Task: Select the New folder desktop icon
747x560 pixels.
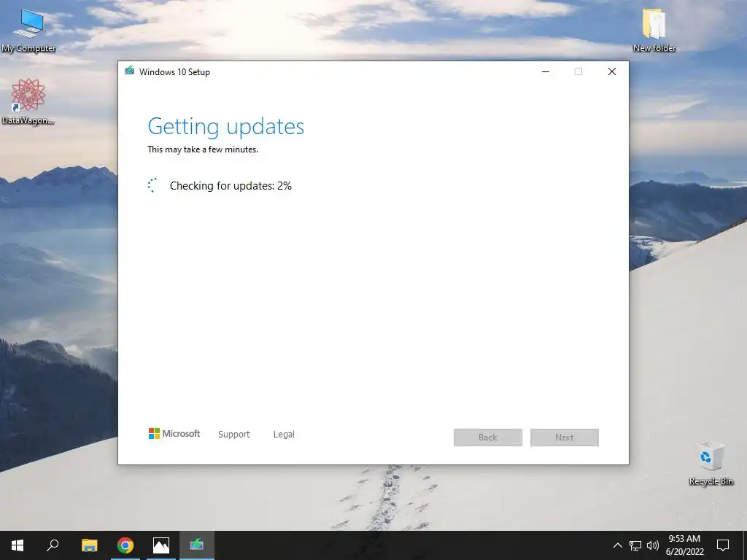Action: tap(654, 29)
